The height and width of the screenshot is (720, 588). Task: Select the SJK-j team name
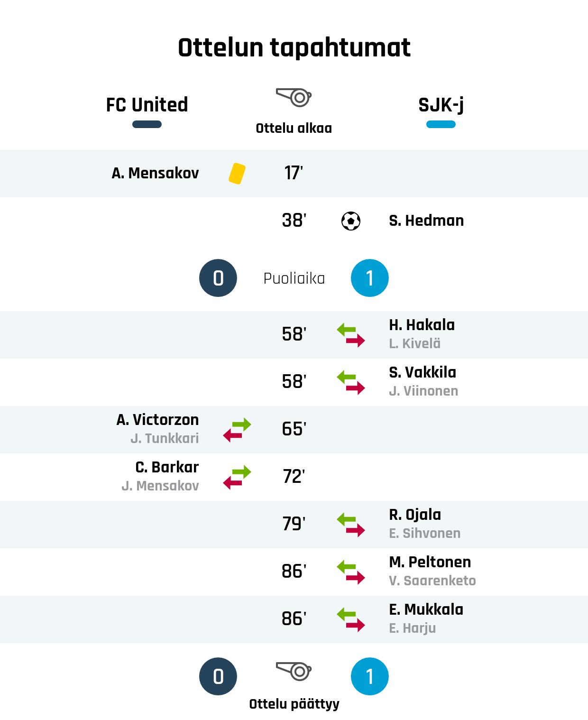[441, 105]
